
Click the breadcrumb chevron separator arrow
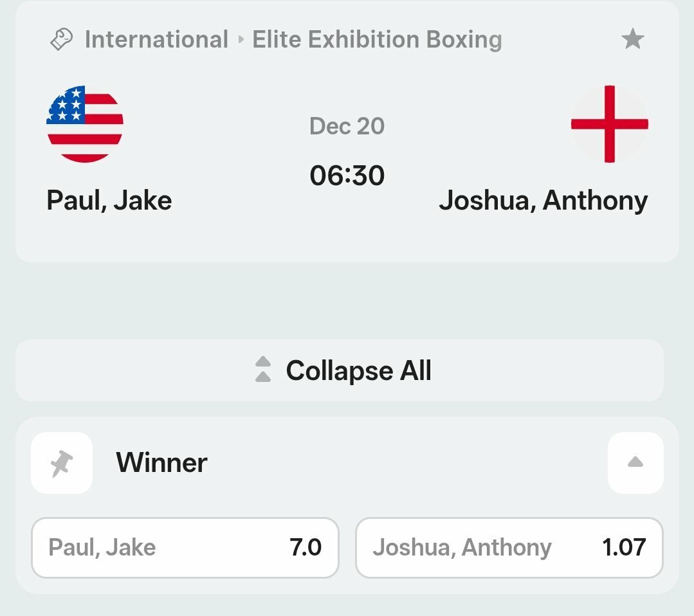coord(241,40)
